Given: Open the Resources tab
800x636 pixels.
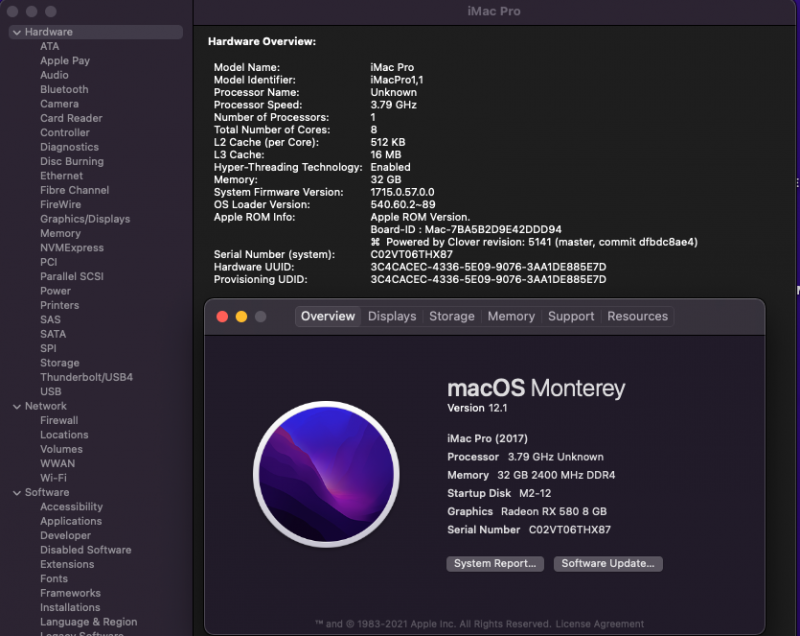Looking at the screenshot, I should click(637, 316).
